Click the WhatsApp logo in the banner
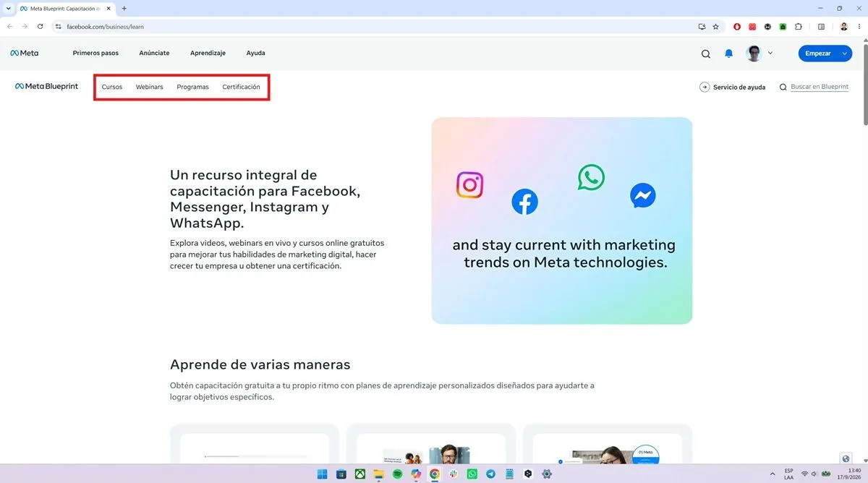The height and width of the screenshot is (483, 868). [591, 177]
